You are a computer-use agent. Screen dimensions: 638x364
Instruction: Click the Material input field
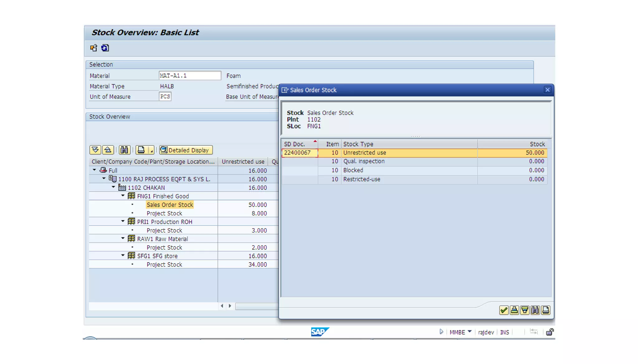pyautogui.click(x=189, y=76)
